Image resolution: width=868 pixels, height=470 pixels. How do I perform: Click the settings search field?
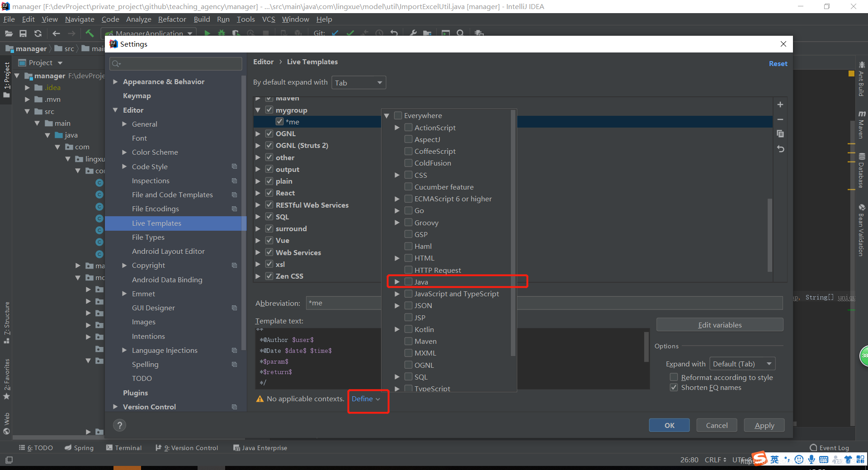tap(176, 64)
